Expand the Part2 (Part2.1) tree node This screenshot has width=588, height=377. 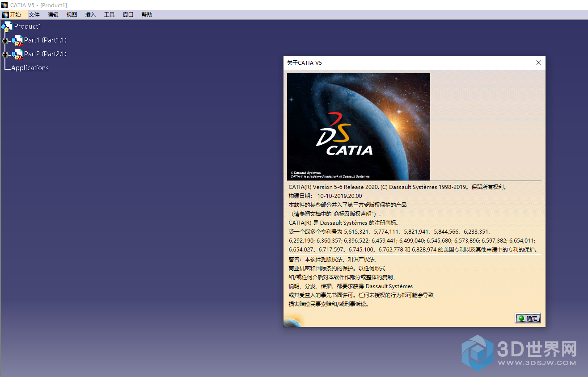point(5,54)
